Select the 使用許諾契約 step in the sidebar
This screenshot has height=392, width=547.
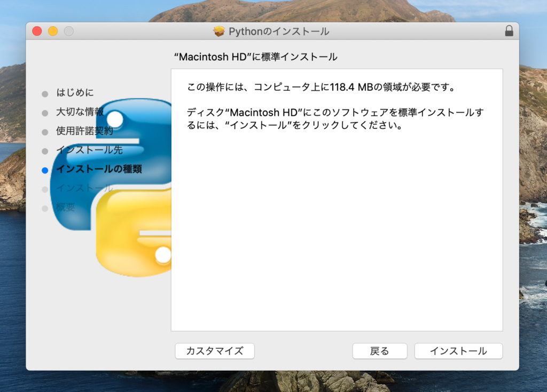click(x=84, y=131)
